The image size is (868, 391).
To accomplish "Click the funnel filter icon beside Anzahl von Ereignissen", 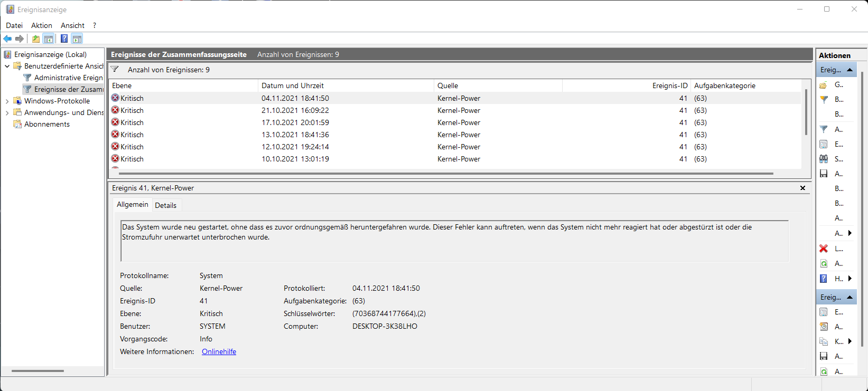I will pyautogui.click(x=115, y=69).
